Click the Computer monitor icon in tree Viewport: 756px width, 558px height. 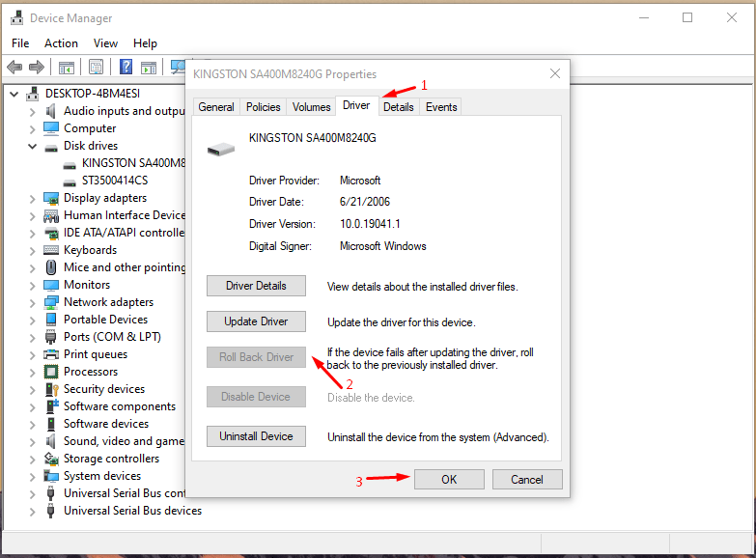pos(51,128)
